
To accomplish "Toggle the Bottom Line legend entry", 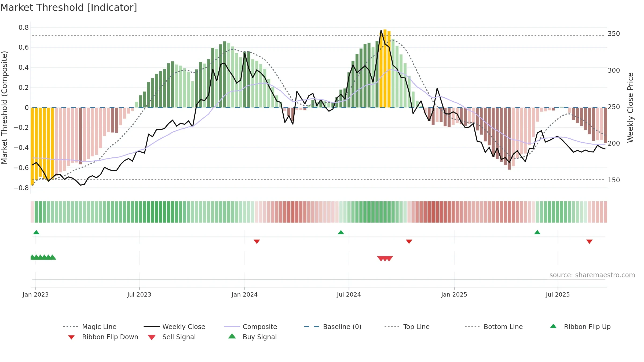I will [x=494, y=327].
